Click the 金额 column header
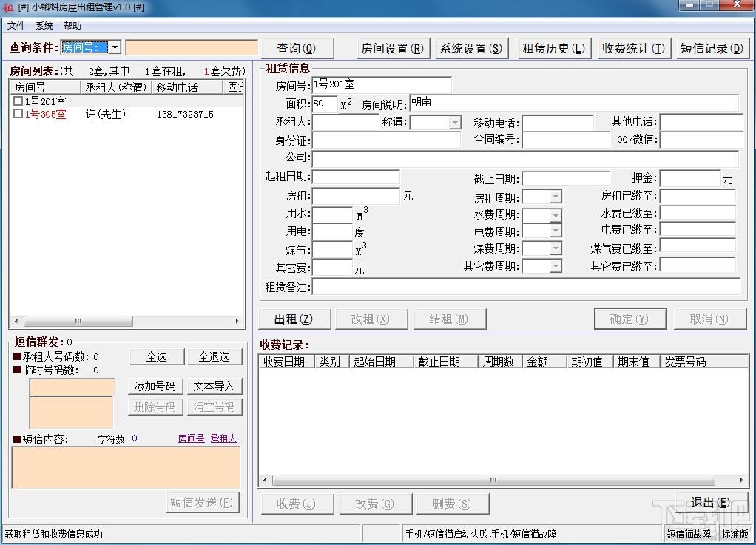Screen dimensions: 756x545 pyautogui.click(x=544, y=362)
